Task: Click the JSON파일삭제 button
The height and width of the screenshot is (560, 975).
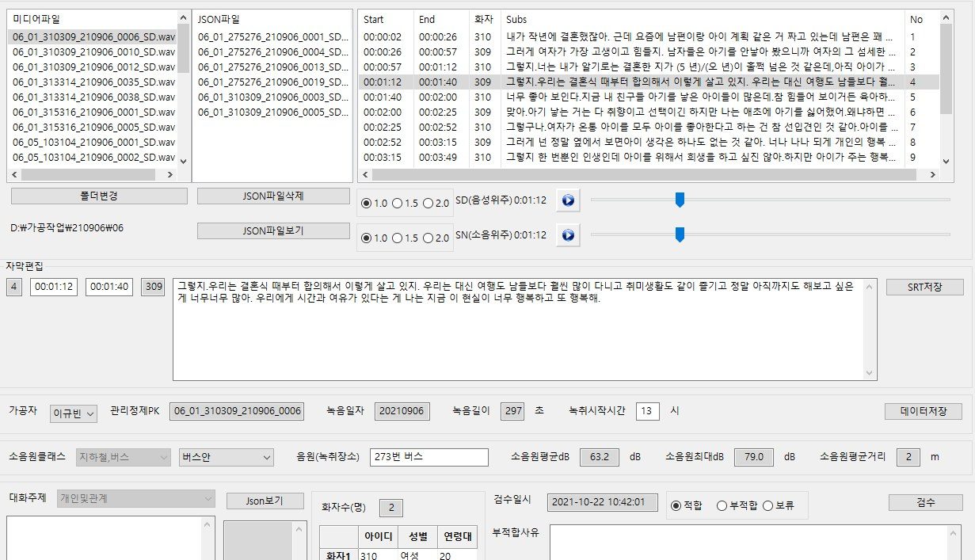Action: [x=272, y=196]
